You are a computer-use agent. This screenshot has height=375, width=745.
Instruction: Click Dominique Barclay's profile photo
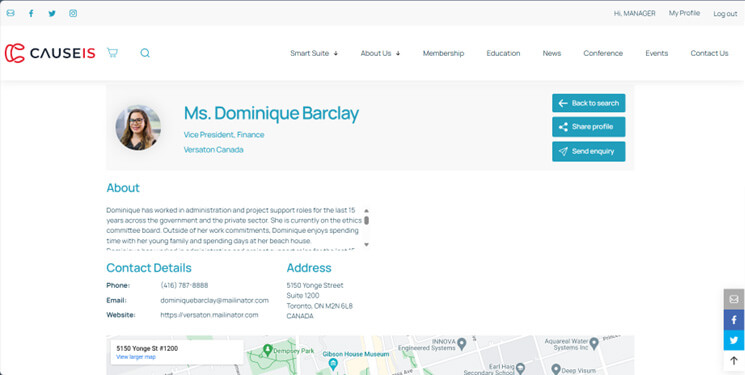[138, 127]
